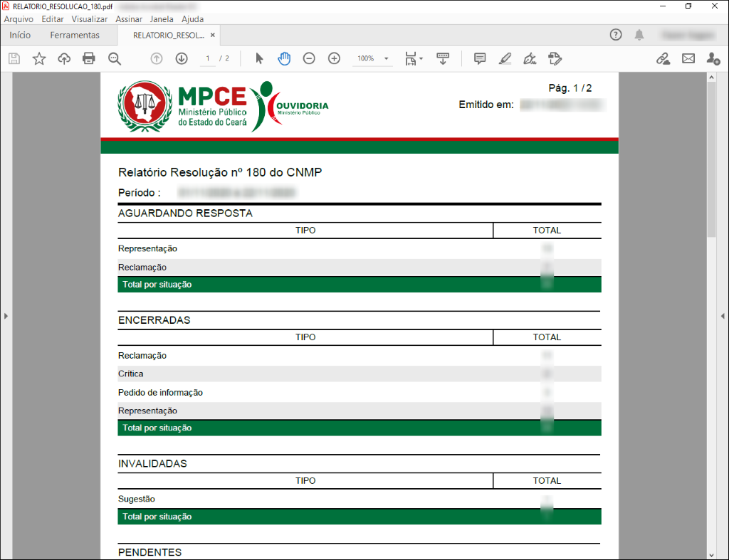
Task: Share with others using the person icon
Action: tap(713, 58)
